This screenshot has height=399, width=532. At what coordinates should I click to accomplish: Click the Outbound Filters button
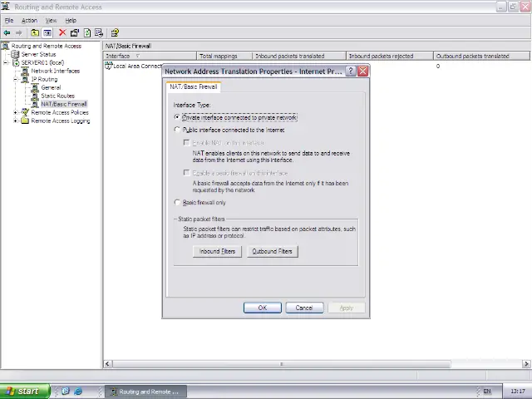click(x=272, y=251)
